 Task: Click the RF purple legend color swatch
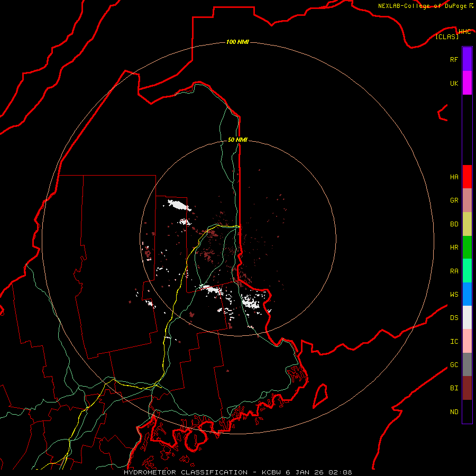pos(467,59)
